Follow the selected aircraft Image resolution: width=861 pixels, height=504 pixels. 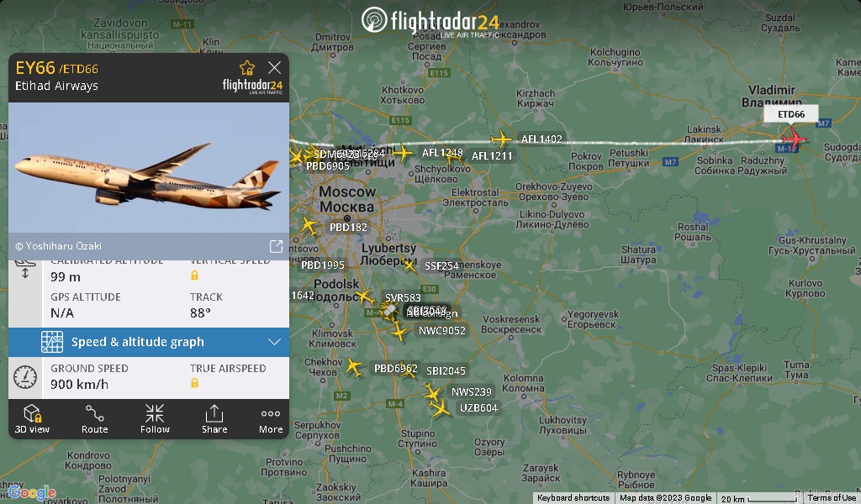[155, 419]
